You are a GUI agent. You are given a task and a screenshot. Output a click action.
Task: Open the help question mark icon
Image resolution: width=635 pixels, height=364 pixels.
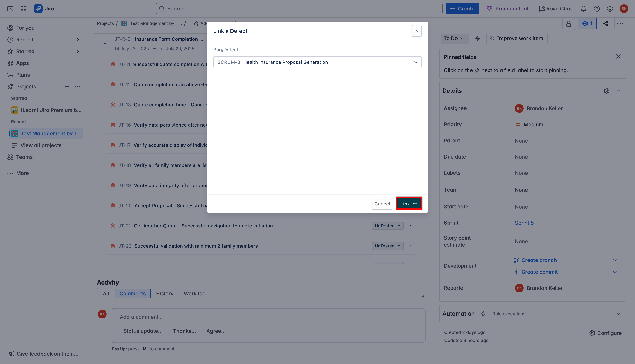tap(597, 9)
